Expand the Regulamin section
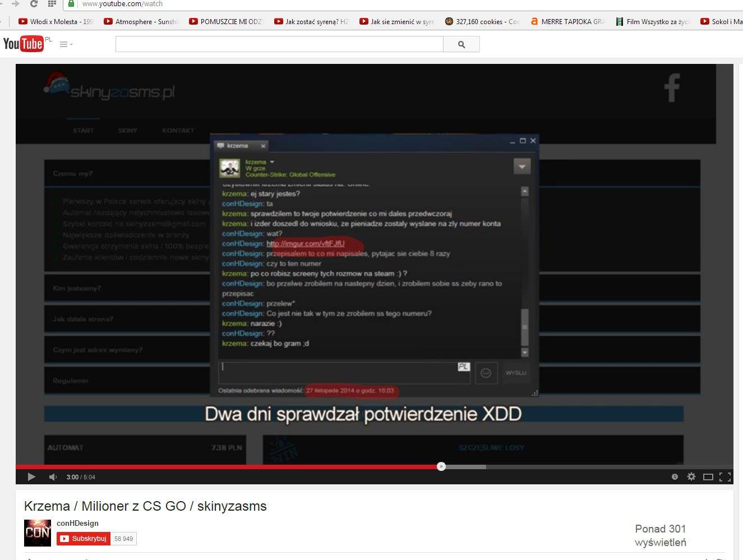Image resolution: width=743 pixels, height=560 pixels. [x=71, y=381]
